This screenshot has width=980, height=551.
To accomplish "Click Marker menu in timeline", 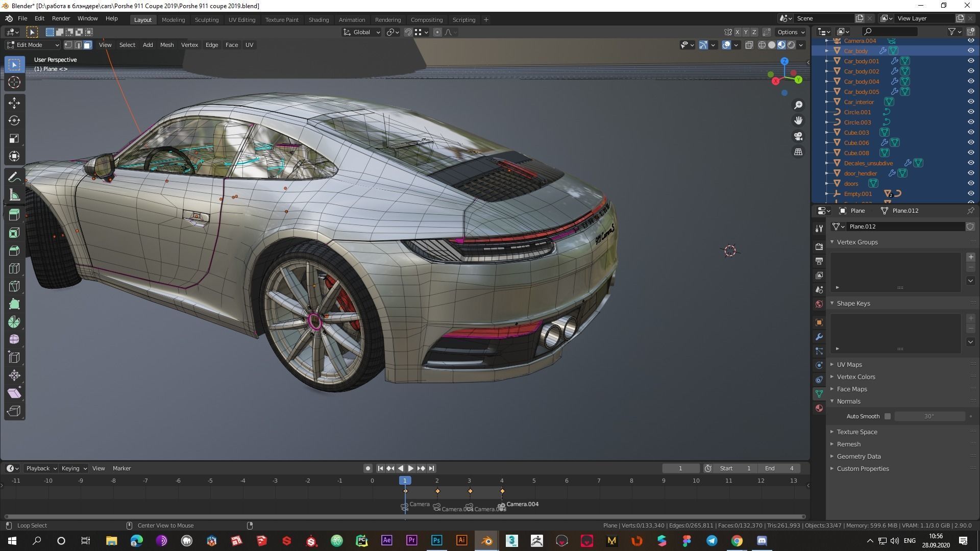I will click(x=121, y=468).
